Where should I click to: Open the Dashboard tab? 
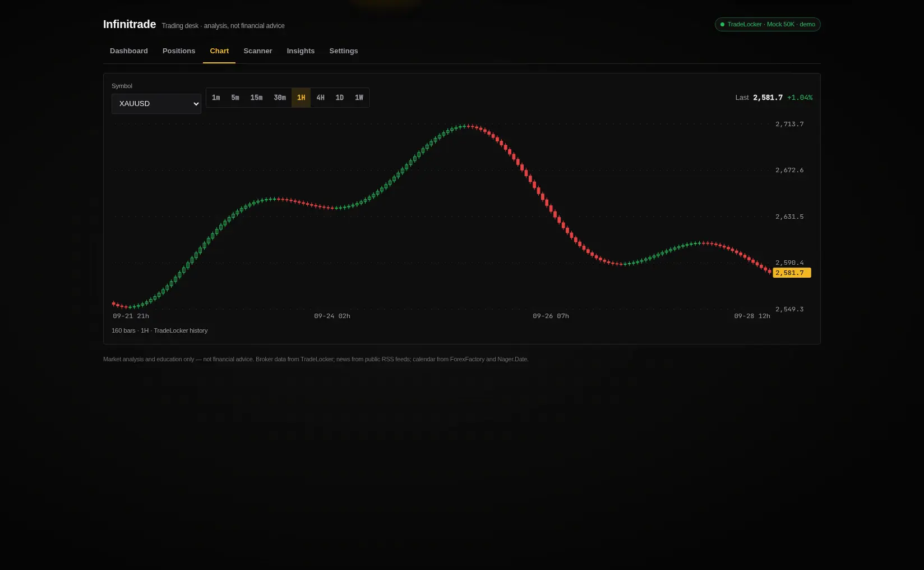pos(129,51)
